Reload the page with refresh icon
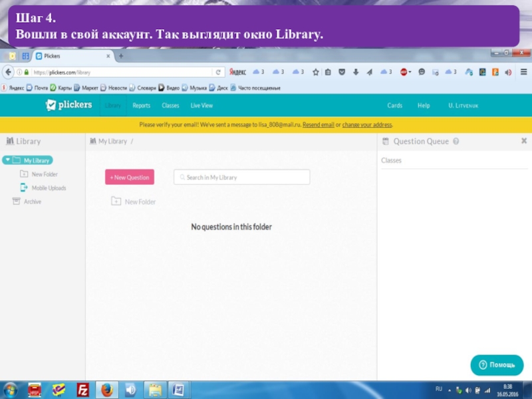Image resolution: width=532 pixels, height=399 pixels. [x=218, y=72]
